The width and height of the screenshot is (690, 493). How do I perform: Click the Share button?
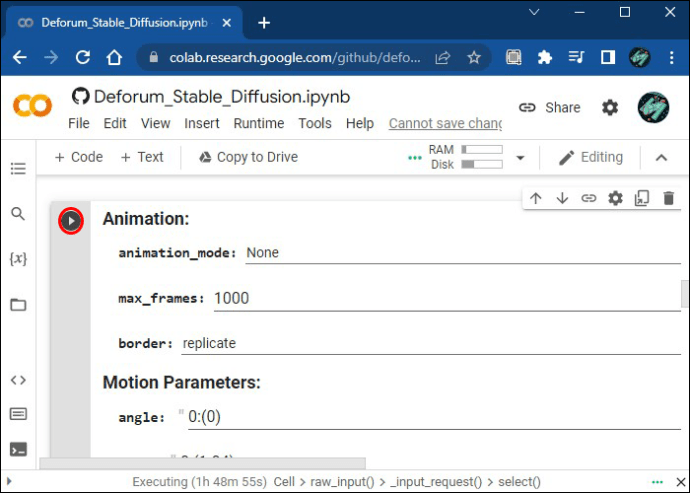point(550,107)
